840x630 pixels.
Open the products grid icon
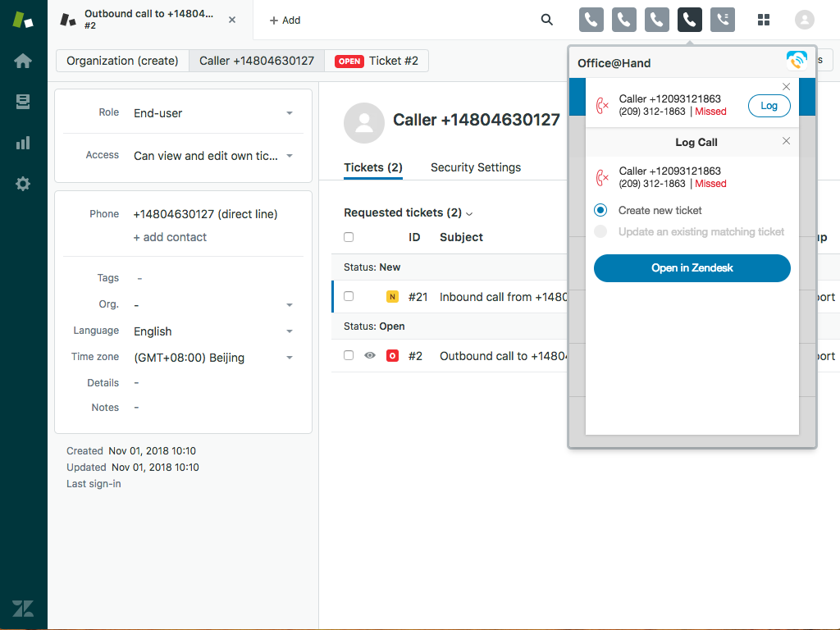764,20
